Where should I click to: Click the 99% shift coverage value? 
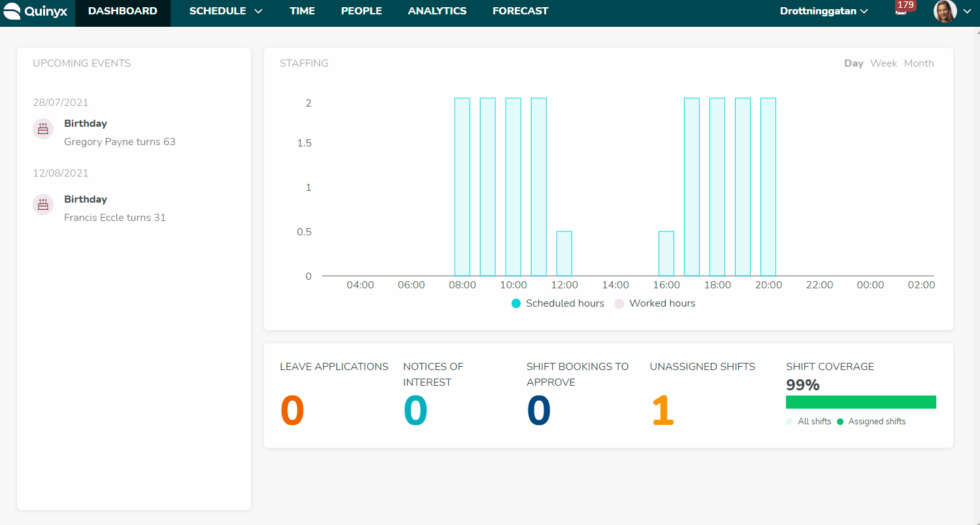pyautogui.click(x=803, y=385)
